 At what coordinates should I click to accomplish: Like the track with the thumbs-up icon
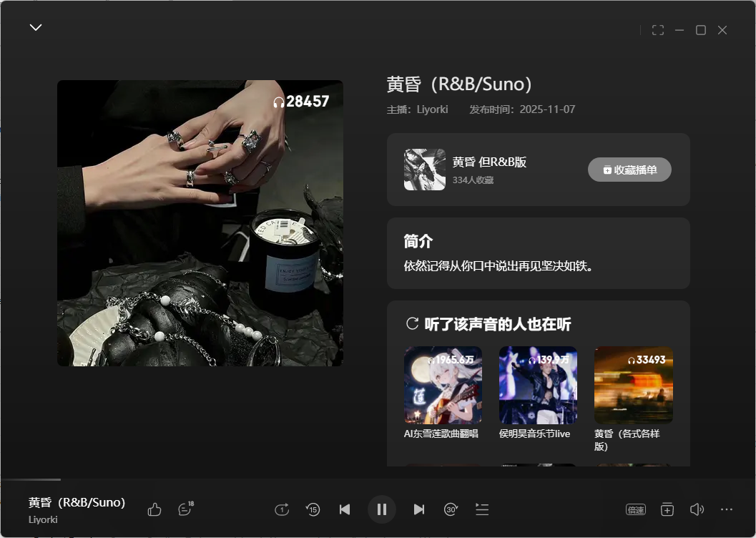pos(154,509)
